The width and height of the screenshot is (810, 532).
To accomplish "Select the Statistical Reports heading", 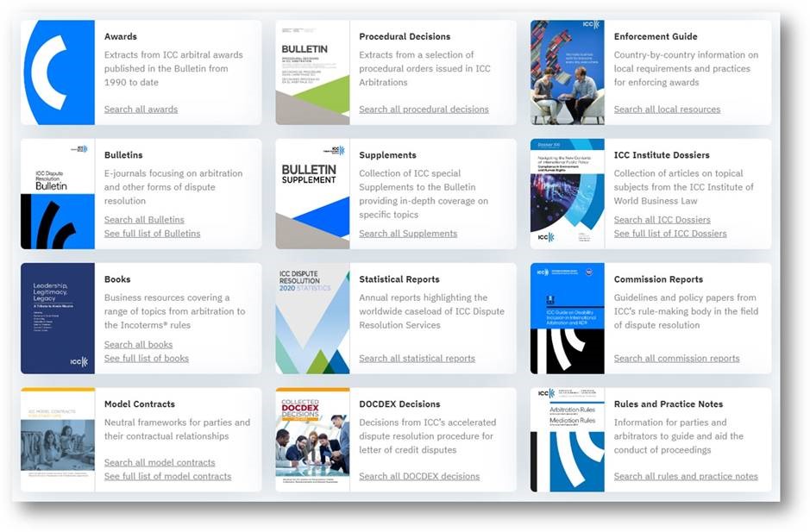I will point(399,279).
